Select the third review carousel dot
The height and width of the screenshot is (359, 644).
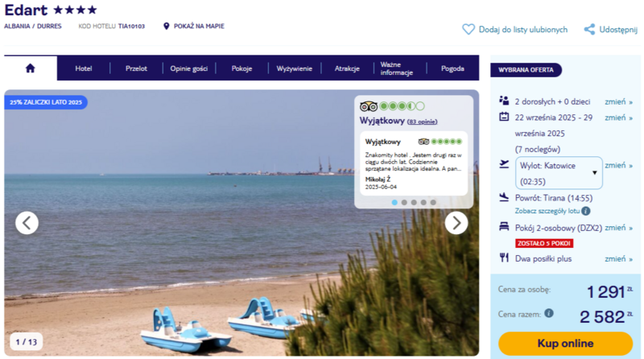(414, 203)
